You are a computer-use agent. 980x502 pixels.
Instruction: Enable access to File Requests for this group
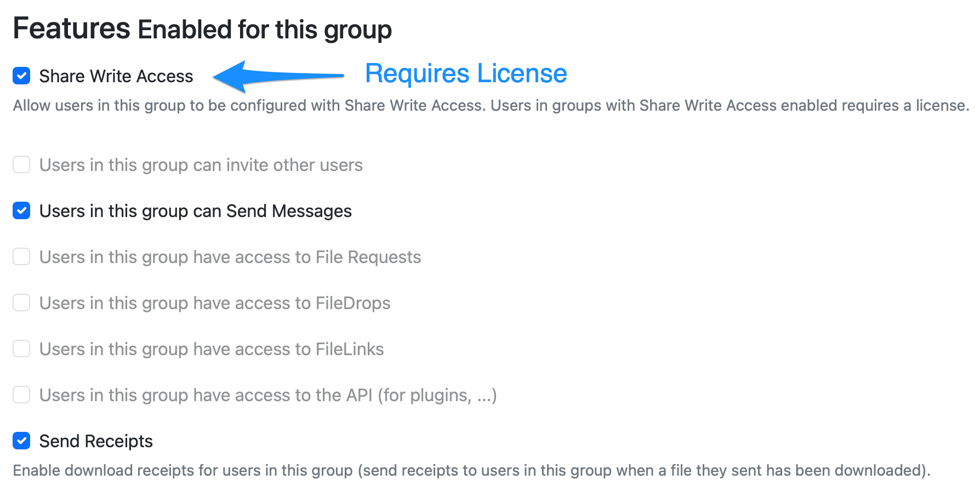[x=21, y=256]
